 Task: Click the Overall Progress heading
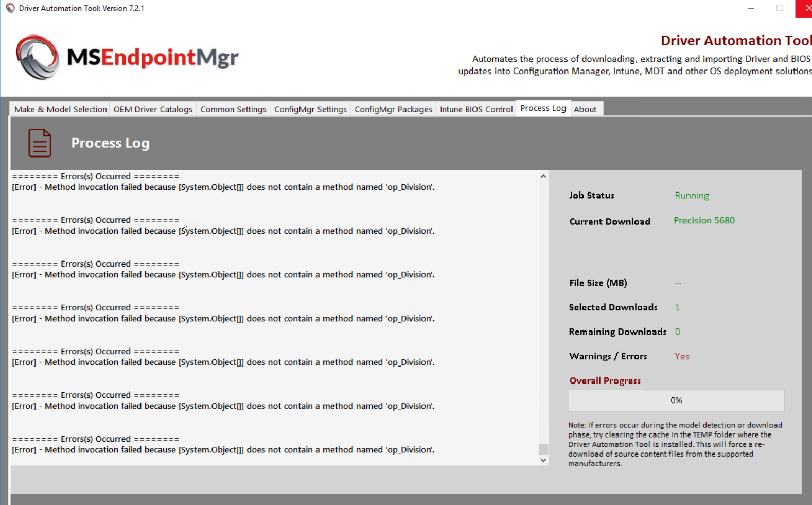coord(605,381)
